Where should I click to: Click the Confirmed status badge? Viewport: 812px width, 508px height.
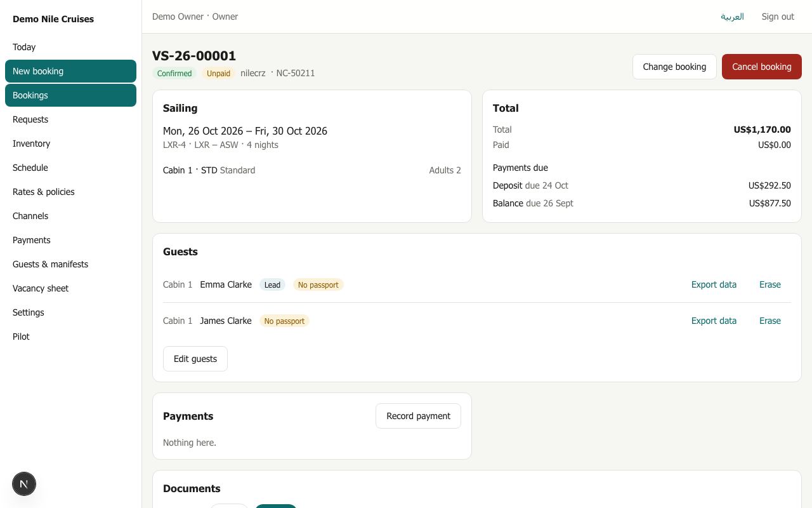[174, 74]
